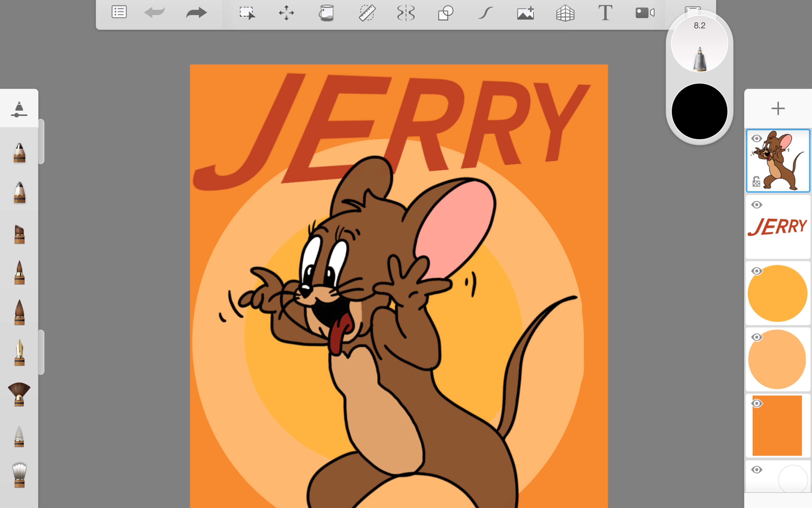
Task: Select the wide fan brush
Action: pos(19,394)
